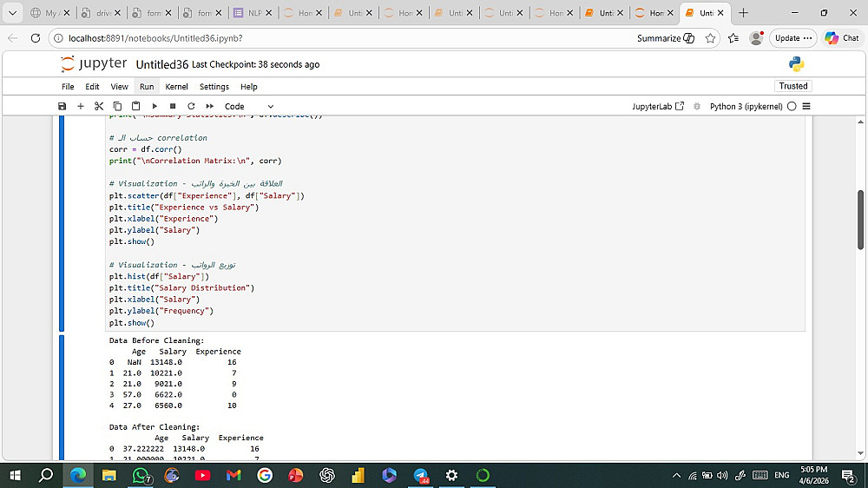Open the hamburger menu beside the kernel status
Screen dimensions: 868x488
click(x=806, y=106)
